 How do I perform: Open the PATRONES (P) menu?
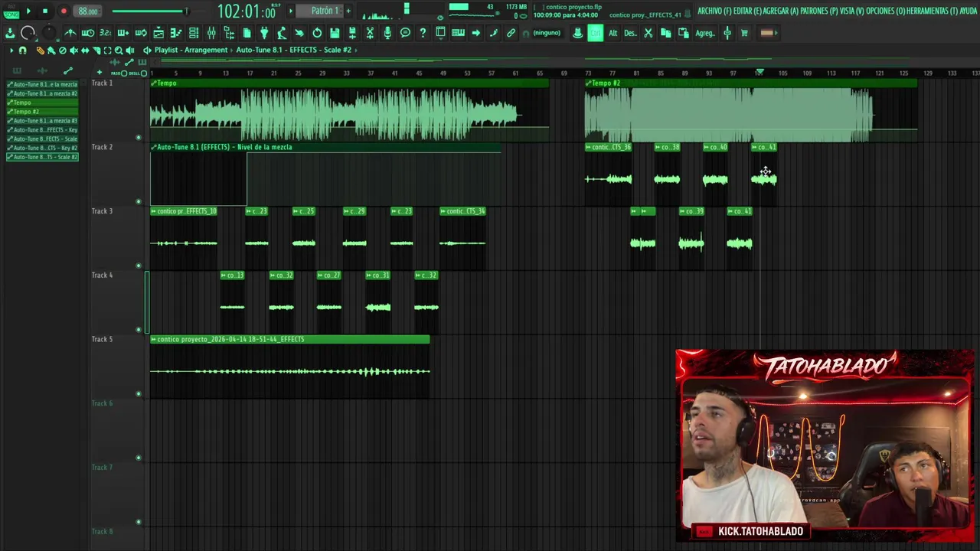tap(818, 11)
